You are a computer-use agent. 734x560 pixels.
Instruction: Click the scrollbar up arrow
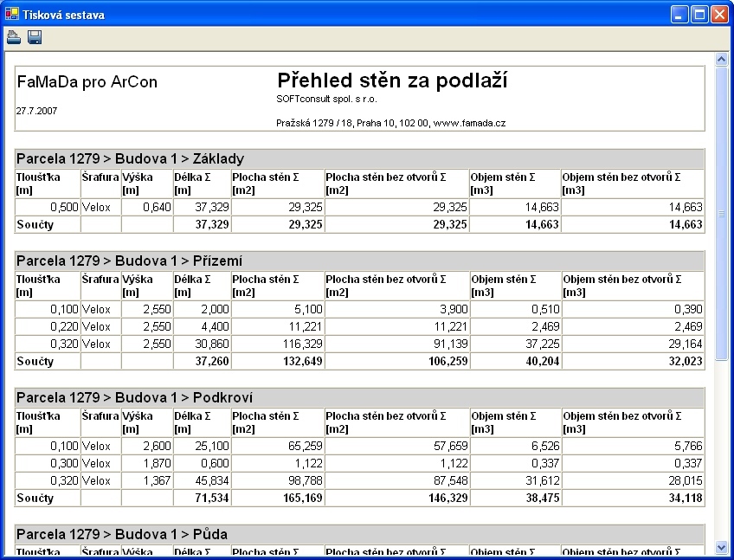tap(721, 60)
